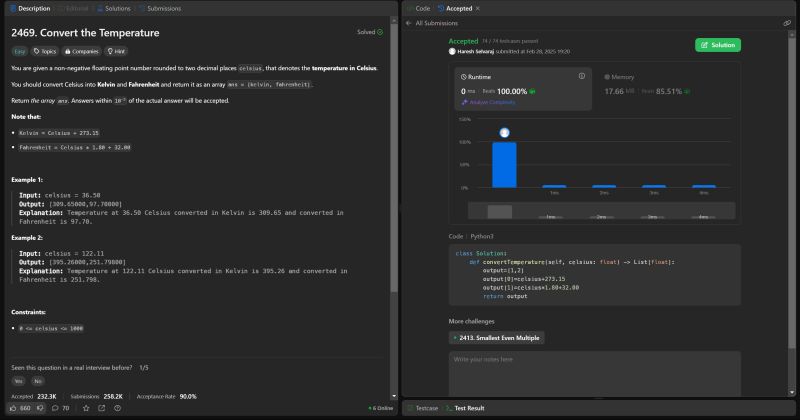Reveal the Hint for this problem
The image size is (800, 420).
[116, 51]
